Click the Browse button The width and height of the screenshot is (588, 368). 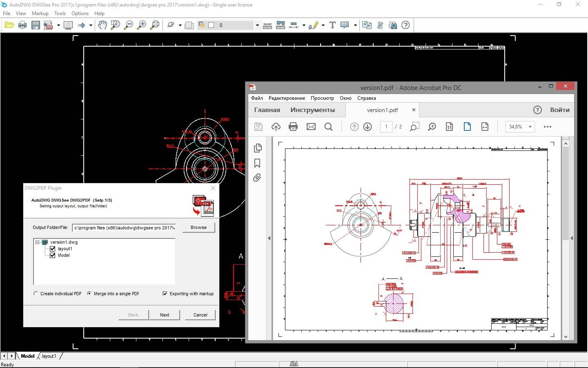[x=198, y=227]
